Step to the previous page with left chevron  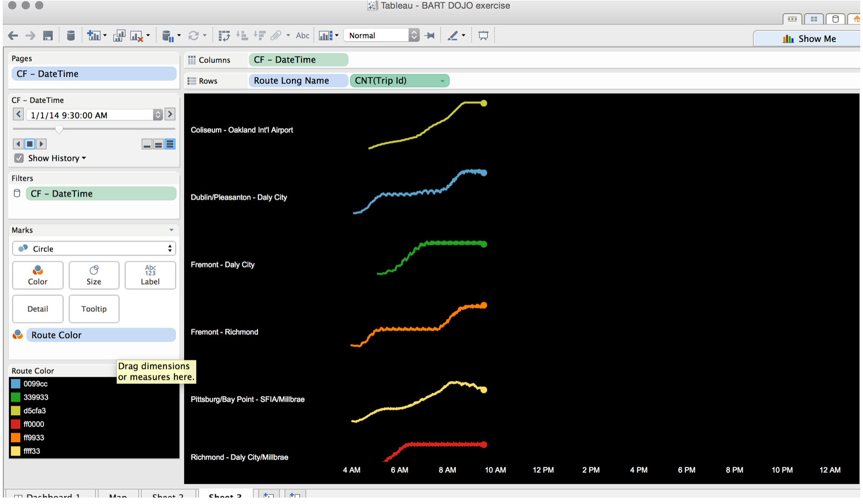pyautogui.click(x=18, y=114)
